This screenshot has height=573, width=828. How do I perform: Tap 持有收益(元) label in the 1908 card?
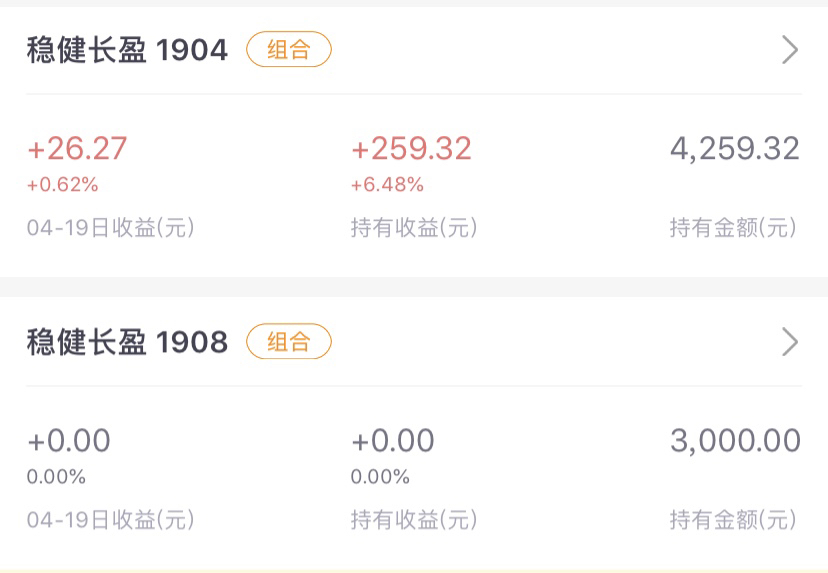click(414, 520)
